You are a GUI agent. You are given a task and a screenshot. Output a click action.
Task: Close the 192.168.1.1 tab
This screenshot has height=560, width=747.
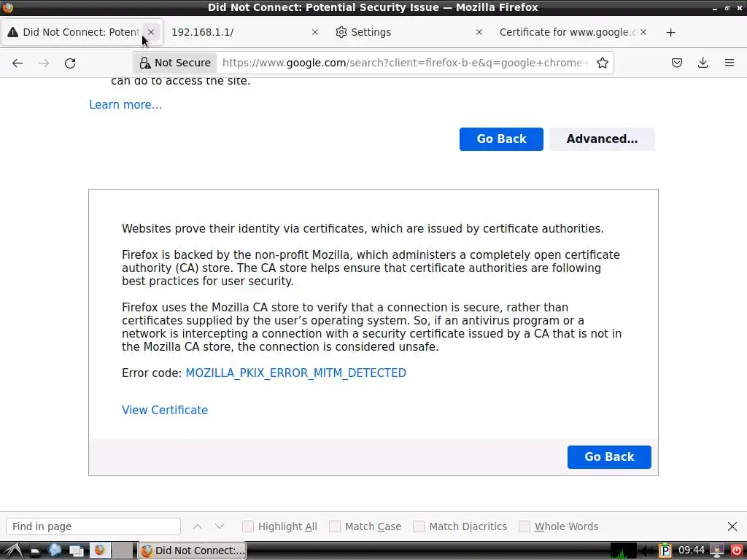click(x=315, y=32)
